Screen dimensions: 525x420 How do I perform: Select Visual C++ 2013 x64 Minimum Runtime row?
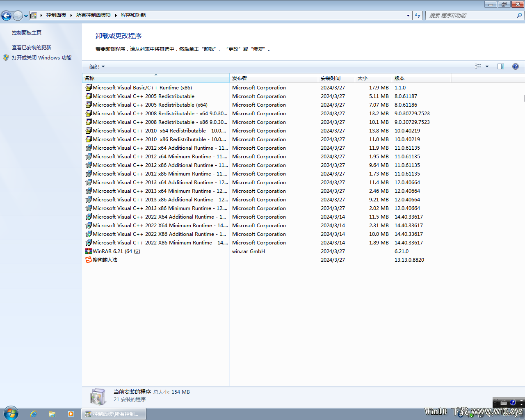tap(267, 191)
